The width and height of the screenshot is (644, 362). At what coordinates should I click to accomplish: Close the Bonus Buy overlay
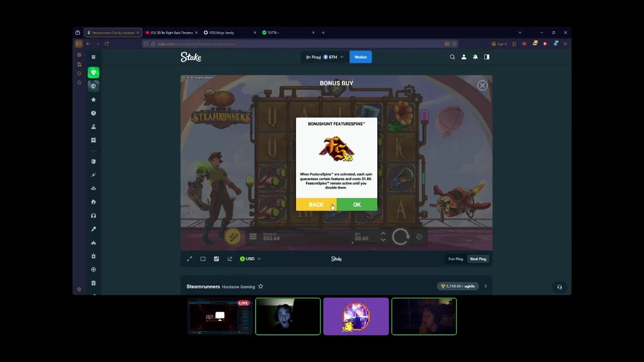(482, 85)
